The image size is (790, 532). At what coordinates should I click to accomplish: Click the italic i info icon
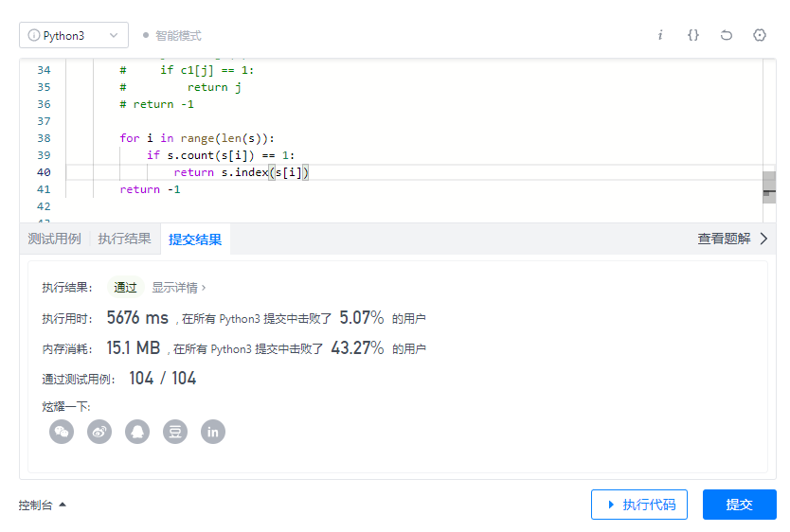point(660,35)
